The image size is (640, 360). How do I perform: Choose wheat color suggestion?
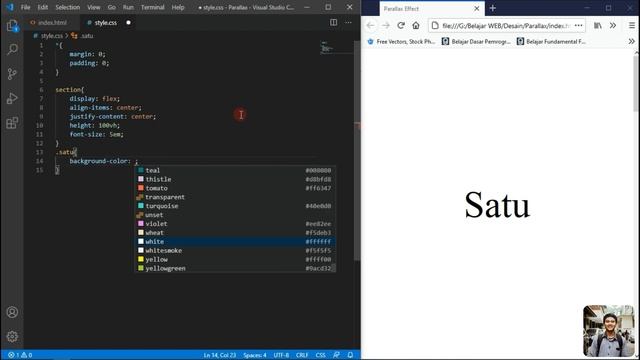235,233
